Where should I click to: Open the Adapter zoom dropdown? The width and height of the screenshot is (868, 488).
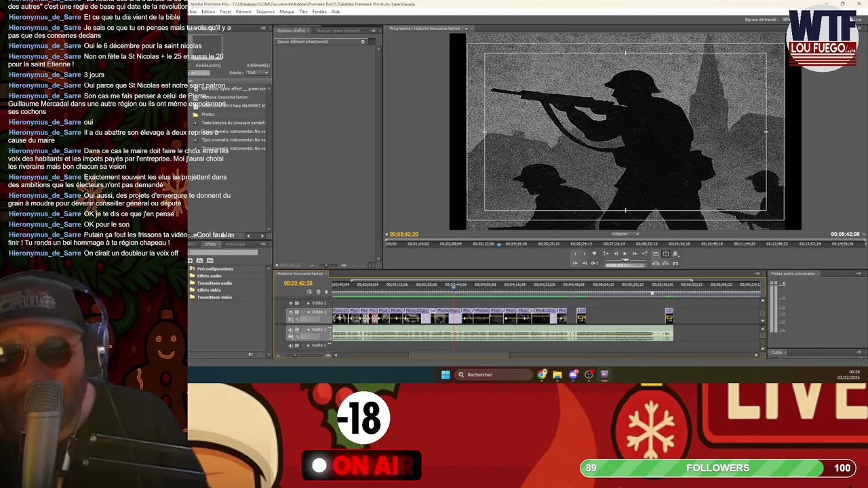click(625, 234)
